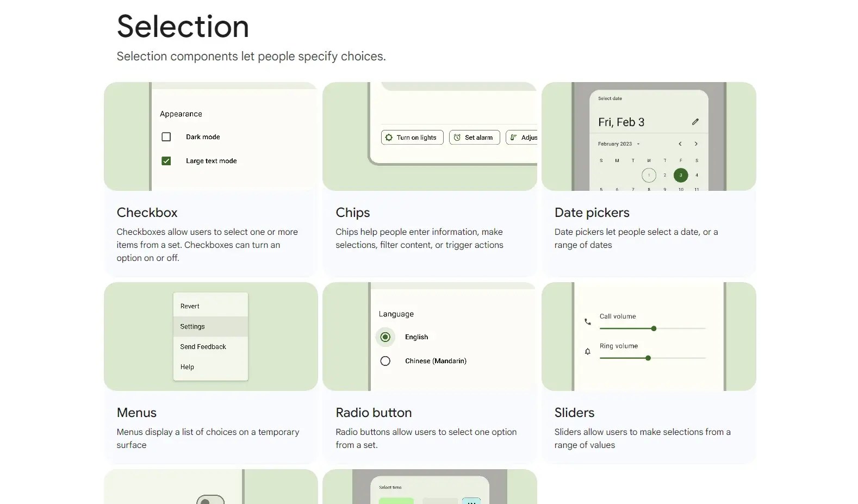Image resolution: width=858 pixels, height=504 pixels.
Task: Click the Dark mode label text
Action: (203, 137)
